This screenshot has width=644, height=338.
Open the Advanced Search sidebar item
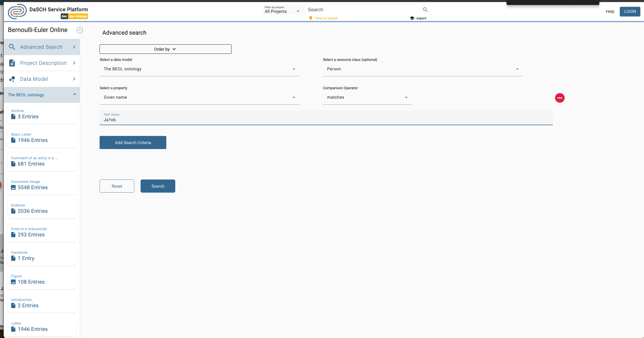click(x=41, y=47)
